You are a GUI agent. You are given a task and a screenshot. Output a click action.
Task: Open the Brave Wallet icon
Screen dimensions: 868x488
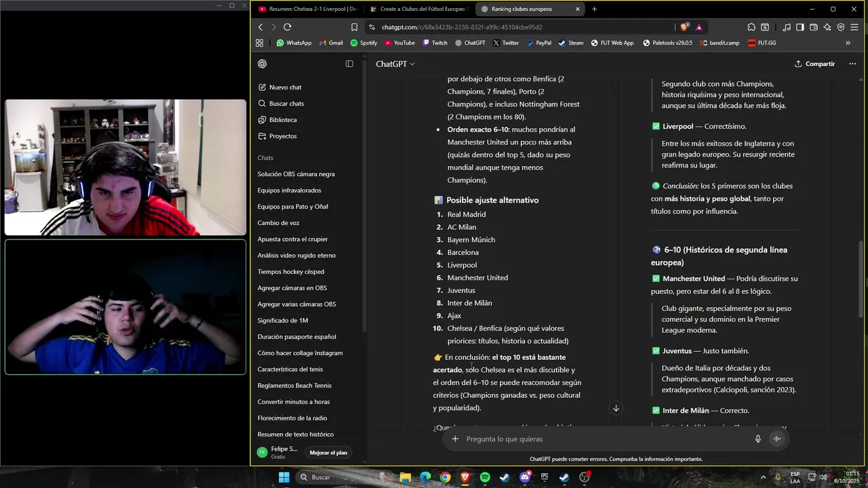[x=814, y=27]
